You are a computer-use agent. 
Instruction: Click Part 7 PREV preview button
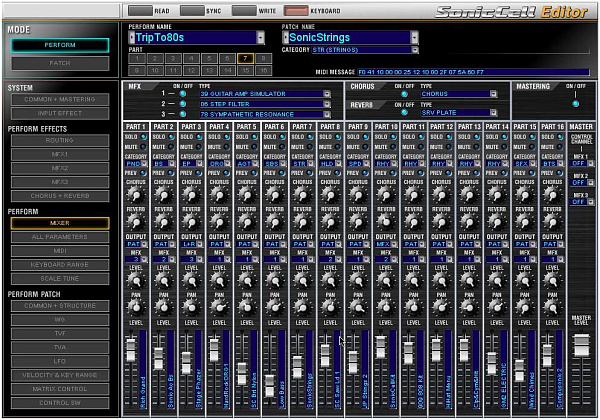310,173
